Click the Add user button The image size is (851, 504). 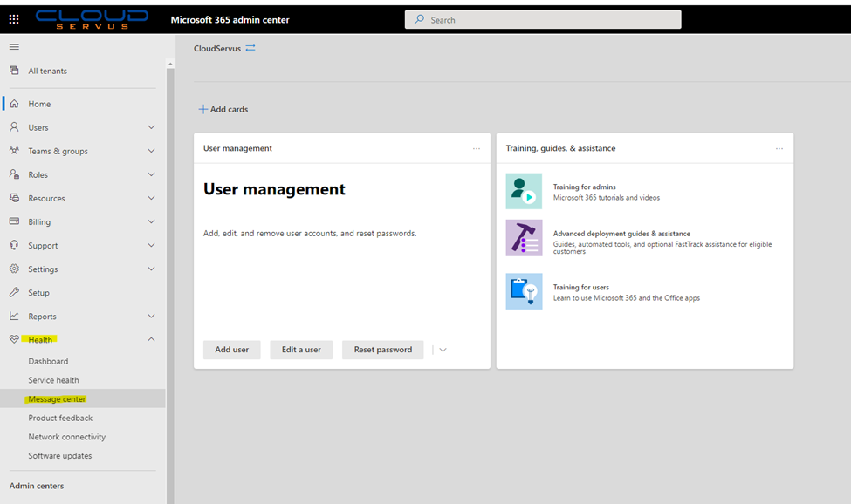pyautogui.click(x=231, y=349)
